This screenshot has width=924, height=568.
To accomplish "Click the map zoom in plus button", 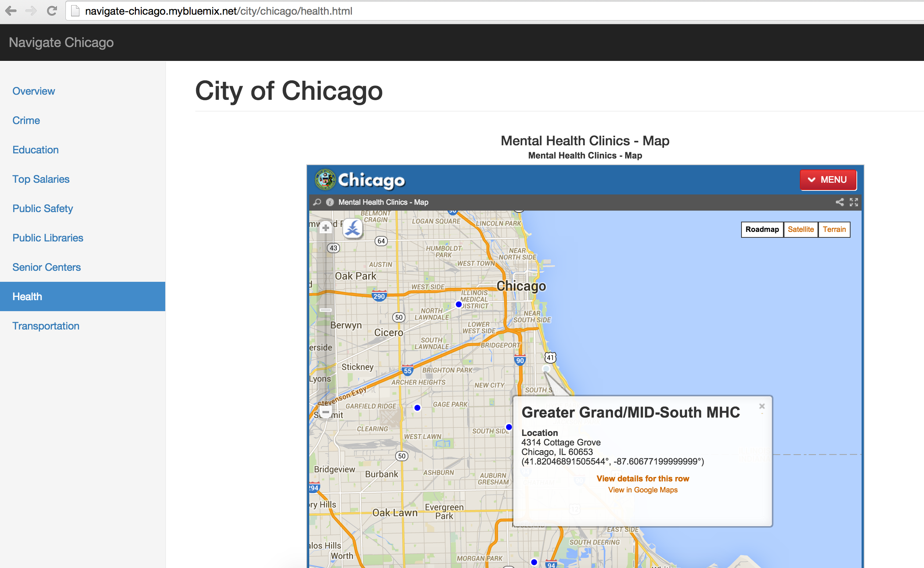I will click(x=325, y=227).
